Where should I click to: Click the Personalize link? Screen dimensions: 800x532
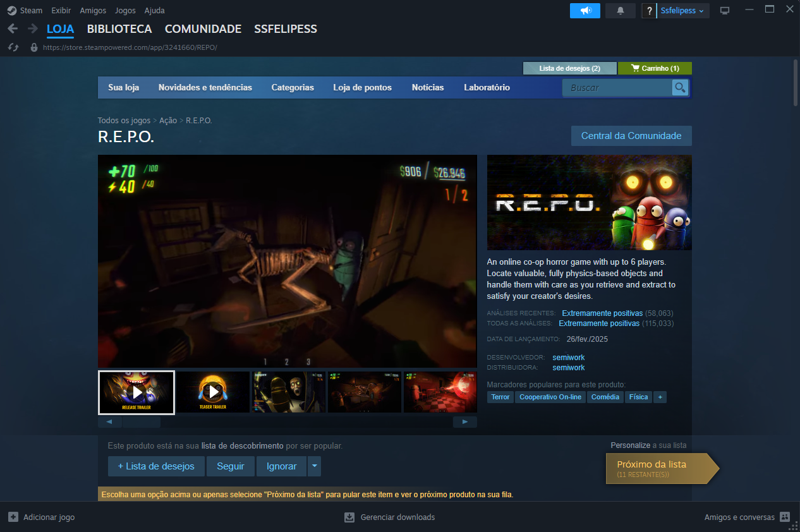pos(631,445)
